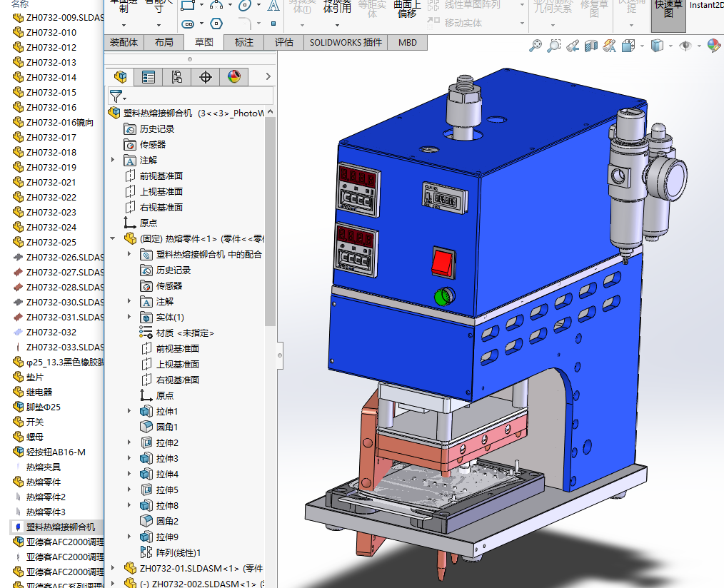Screen dimensions: 724x588
Task: Toggle the Instant2D option
Action: pos(706,5)
